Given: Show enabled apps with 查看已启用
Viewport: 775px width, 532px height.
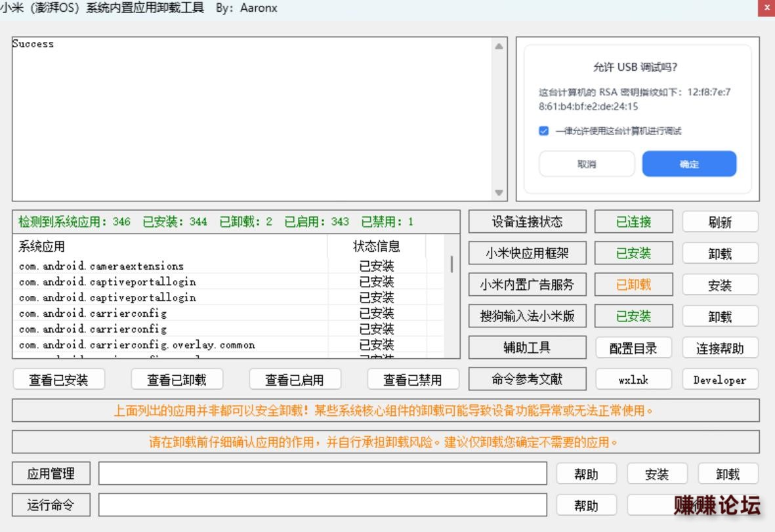Looking at the screenshot, I should click(295, 380).
